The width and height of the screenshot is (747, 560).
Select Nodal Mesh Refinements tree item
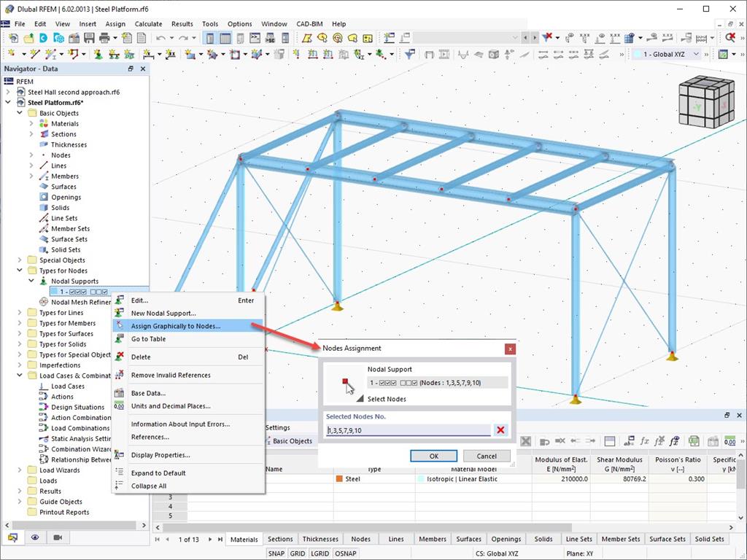[80, 302]
